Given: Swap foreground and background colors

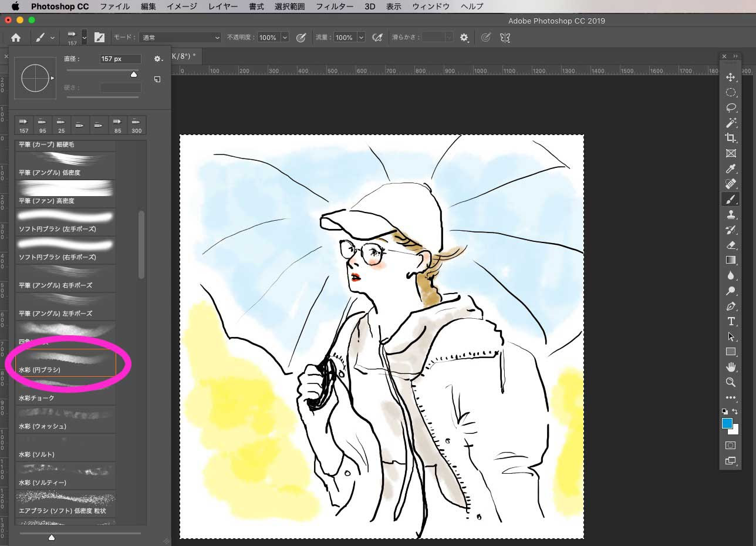Looking at the screenshot, I should (x=735, y=412).
